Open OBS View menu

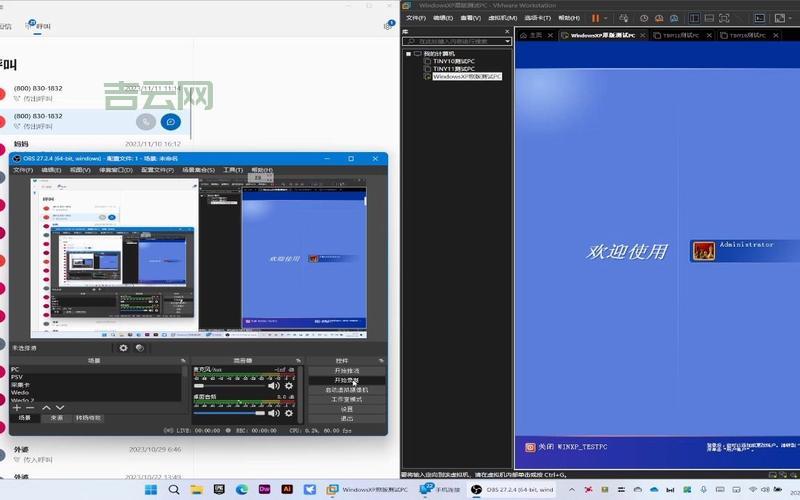pos(80,170)
